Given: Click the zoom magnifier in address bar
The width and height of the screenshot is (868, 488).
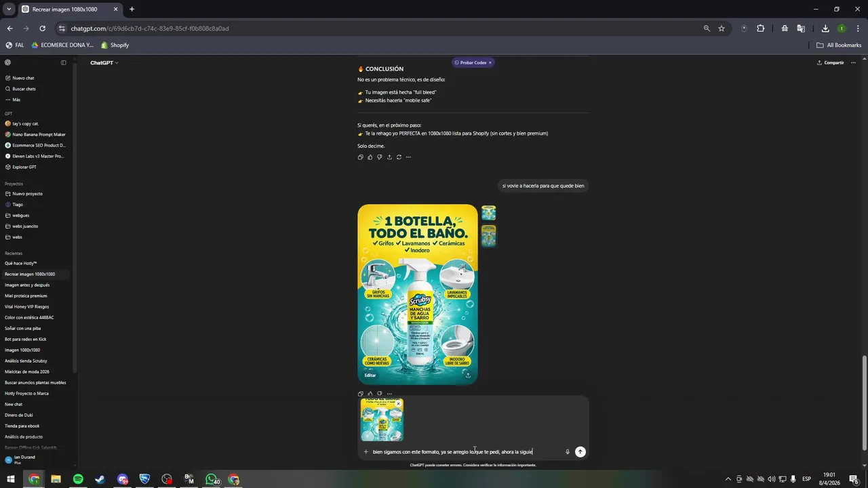Looking at the screenshot, I should click(707, 28).
